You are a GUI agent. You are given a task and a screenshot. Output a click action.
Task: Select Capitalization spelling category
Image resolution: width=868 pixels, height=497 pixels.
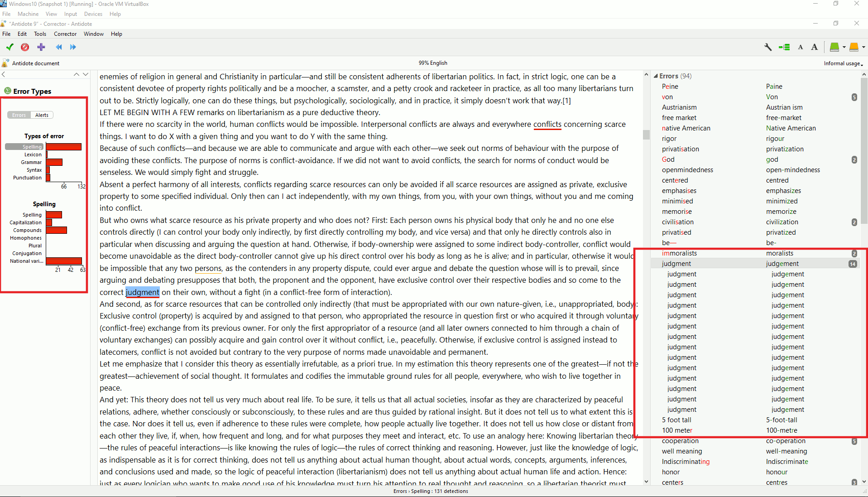click(x=25, y=222)
